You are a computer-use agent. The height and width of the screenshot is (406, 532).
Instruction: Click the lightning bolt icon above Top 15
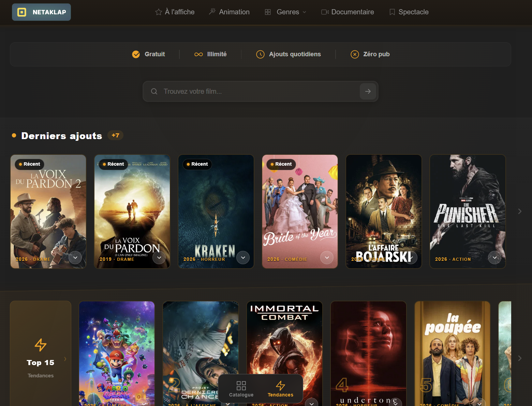click(x=41, y=345)
